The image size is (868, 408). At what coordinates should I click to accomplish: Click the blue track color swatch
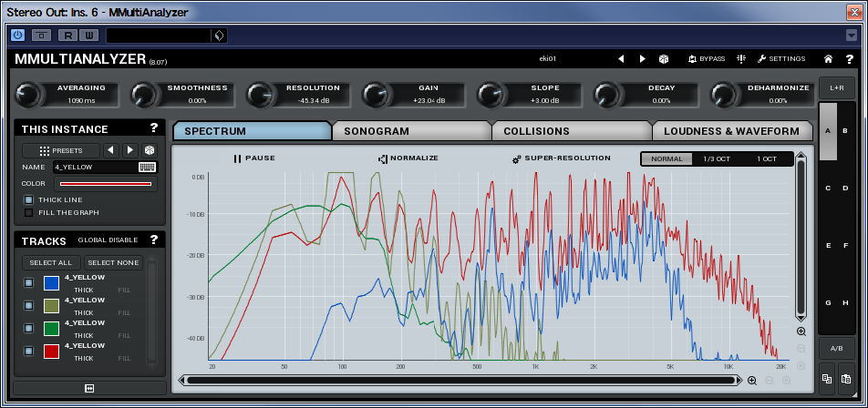(51, 283)
